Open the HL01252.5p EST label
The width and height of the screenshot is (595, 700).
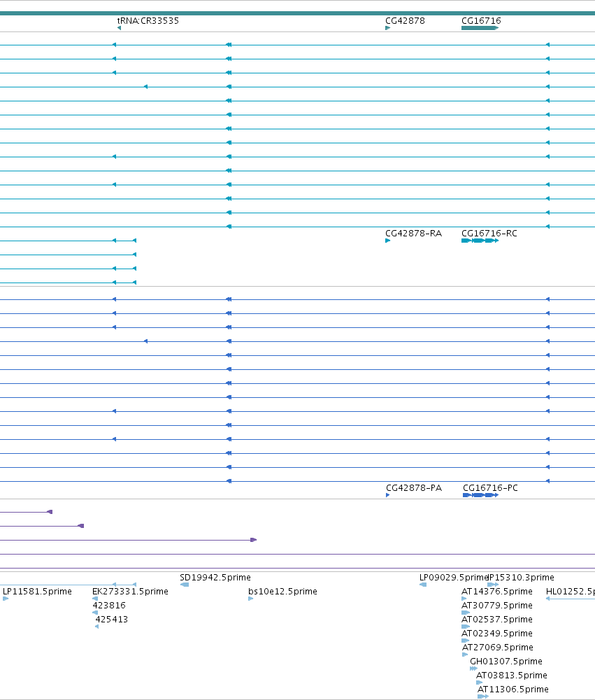coord(571,591)
